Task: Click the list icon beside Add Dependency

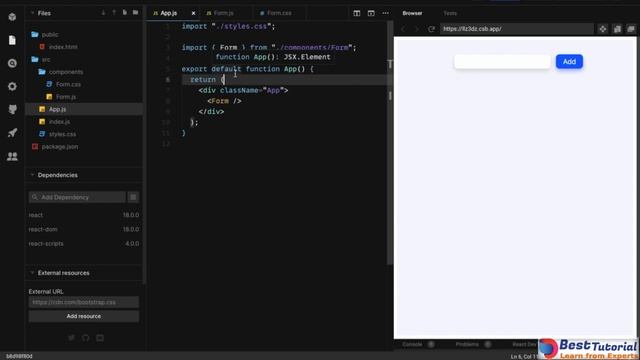Action: (x=133, y=197)
